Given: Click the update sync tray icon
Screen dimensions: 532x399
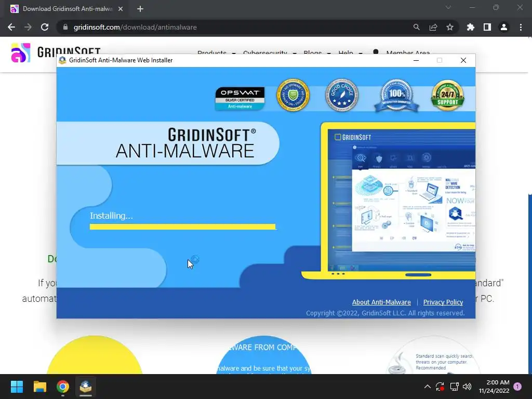Looking at the screenshot, I should pos(440,387).
